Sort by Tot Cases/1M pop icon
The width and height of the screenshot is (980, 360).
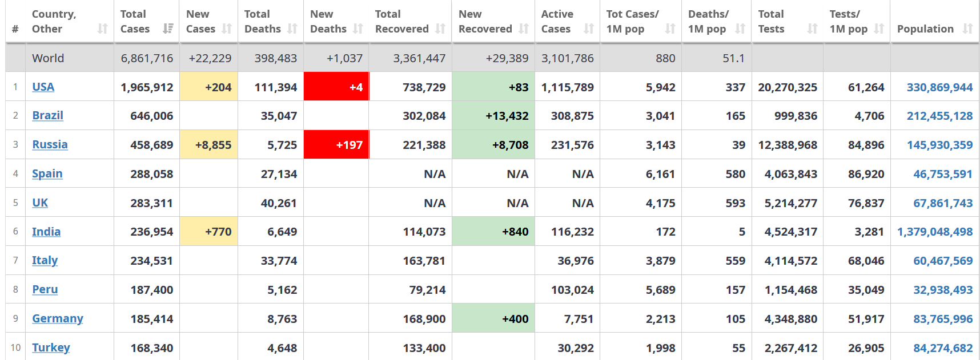[670, 29]
